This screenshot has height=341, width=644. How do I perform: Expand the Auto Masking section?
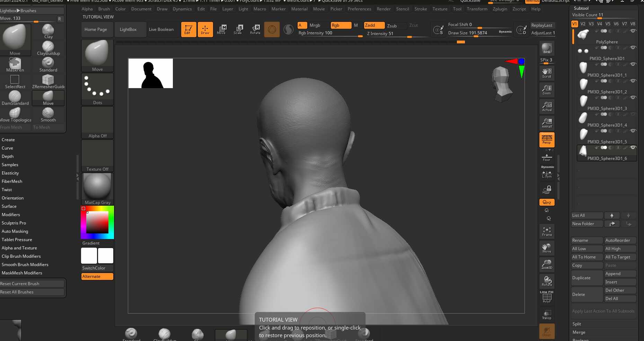pyautogui.click(x=15, y=231)
